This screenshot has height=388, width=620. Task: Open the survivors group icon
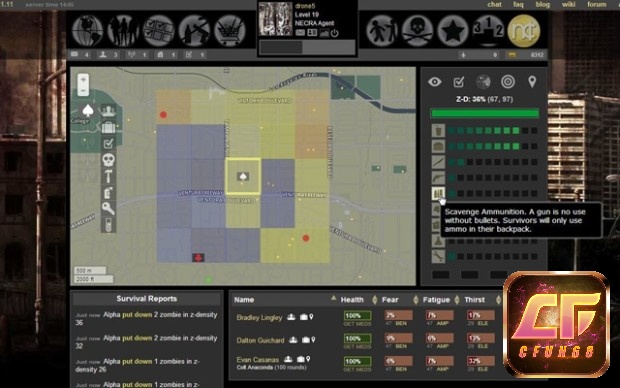123,30
